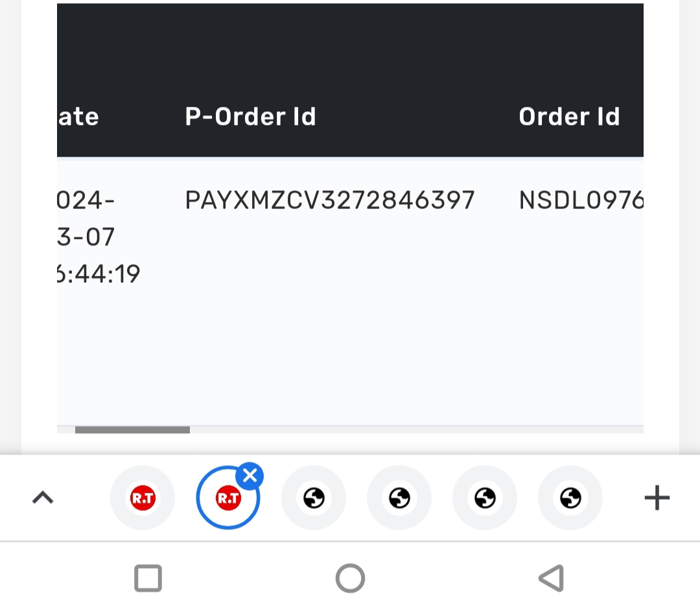Click the date cell ending 3-07
The image size is (700, 614).
point(86,237)
